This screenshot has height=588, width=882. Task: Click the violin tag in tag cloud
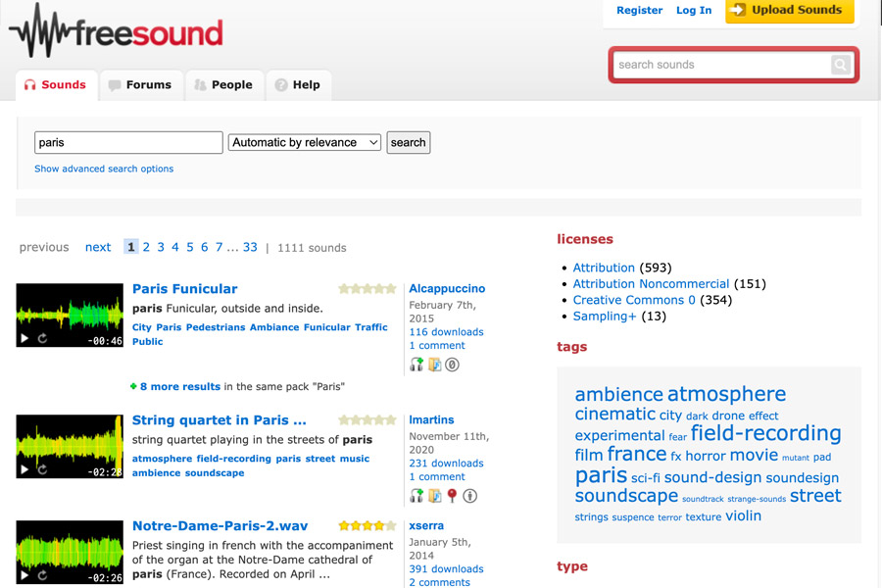pyautogui.click(x=743, y=515)
